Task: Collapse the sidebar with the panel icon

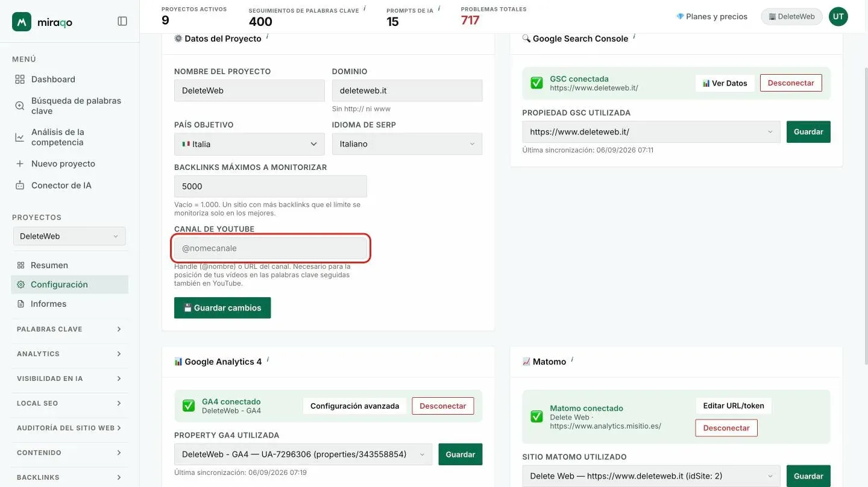Action: [122, 21]
